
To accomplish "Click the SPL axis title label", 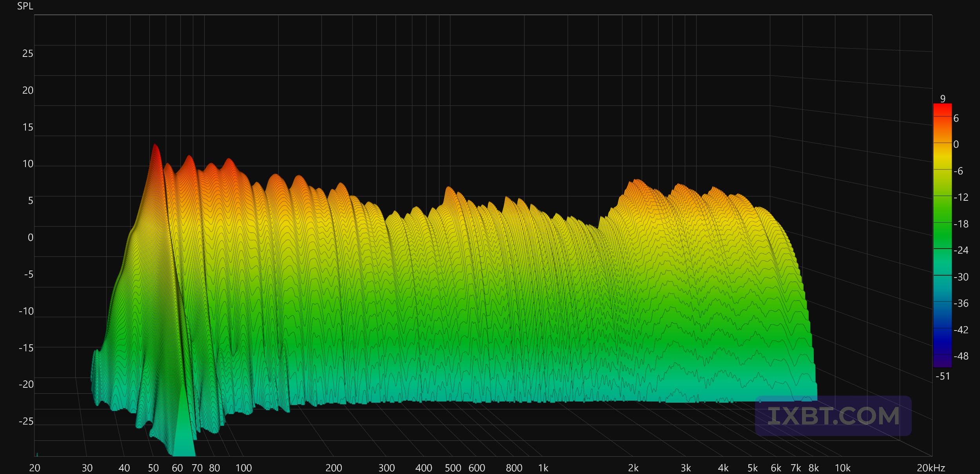I will 25,6.
